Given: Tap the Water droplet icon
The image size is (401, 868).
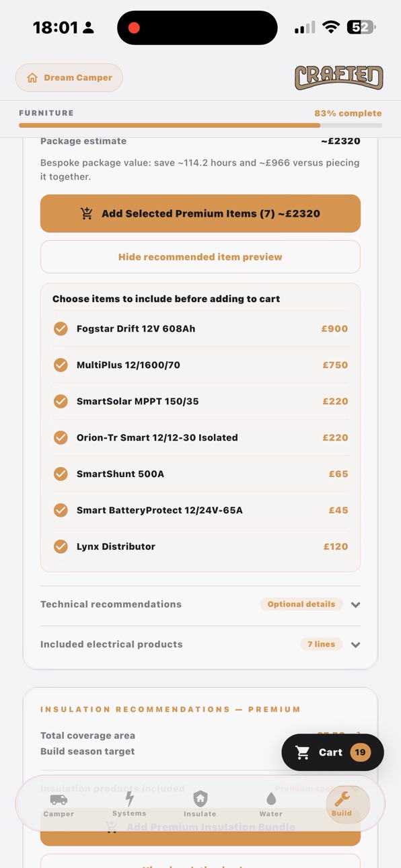Looking at the screenshot, I should 270,799.
